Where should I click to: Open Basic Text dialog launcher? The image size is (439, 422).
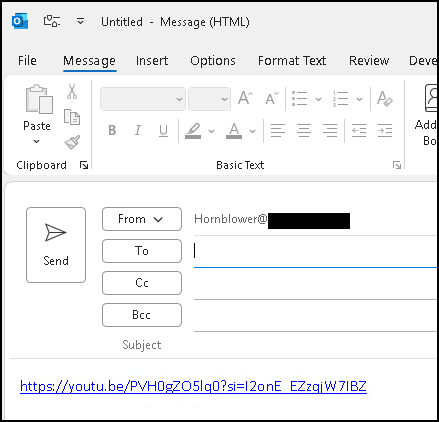pos(397,165)
